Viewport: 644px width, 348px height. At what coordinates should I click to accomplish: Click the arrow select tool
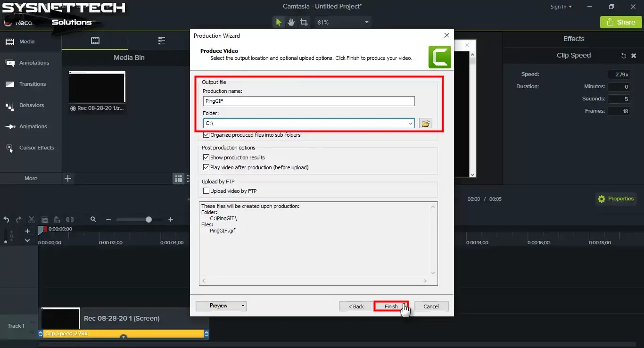click(x=279, y=22)
